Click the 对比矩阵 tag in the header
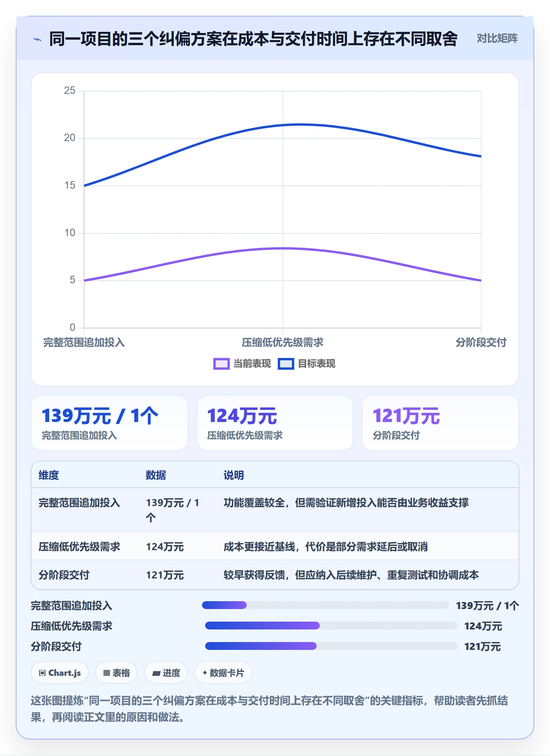Viewport: 550px width, 756px height. point(497,39)
